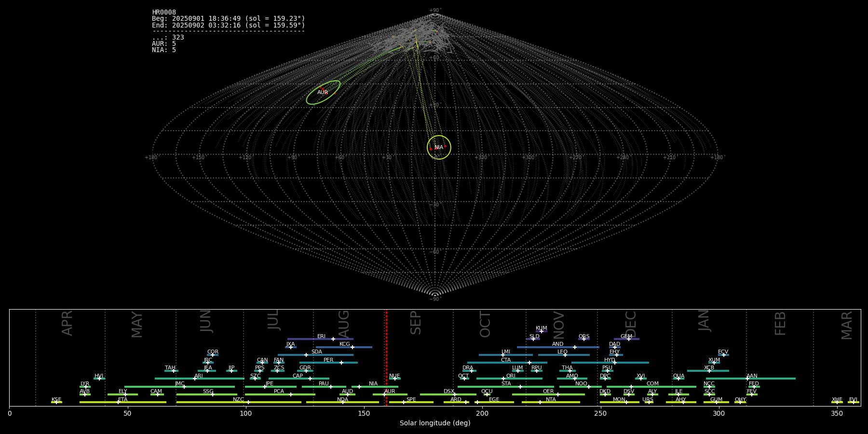
Task: Click the EVI shower label in timeline
Action: coord(853,400)
